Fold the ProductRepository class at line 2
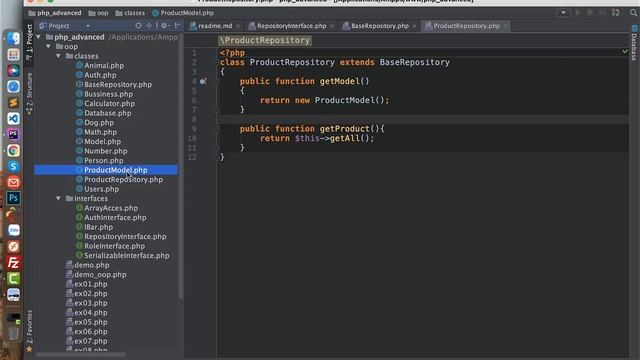 tap(217, 62)
